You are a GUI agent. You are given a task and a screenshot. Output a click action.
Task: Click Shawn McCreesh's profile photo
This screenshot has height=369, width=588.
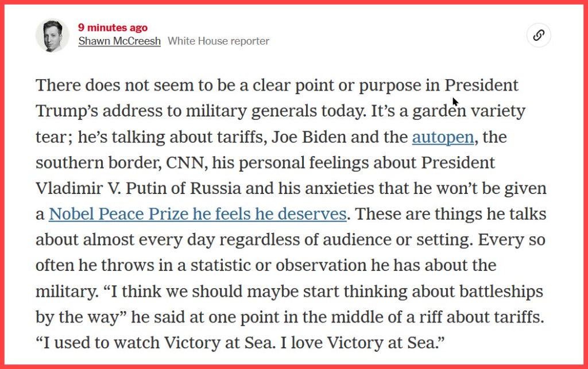[x=52, y=36]
